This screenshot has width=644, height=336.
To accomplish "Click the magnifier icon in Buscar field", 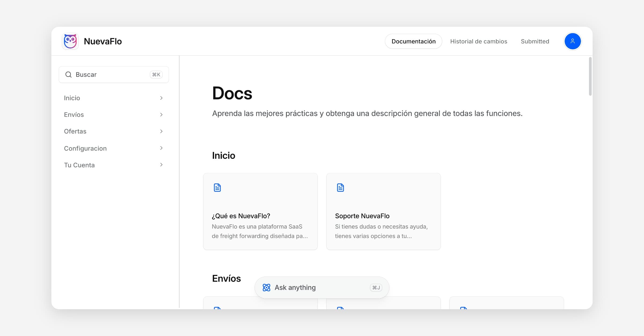I will (x=69, y=74).
